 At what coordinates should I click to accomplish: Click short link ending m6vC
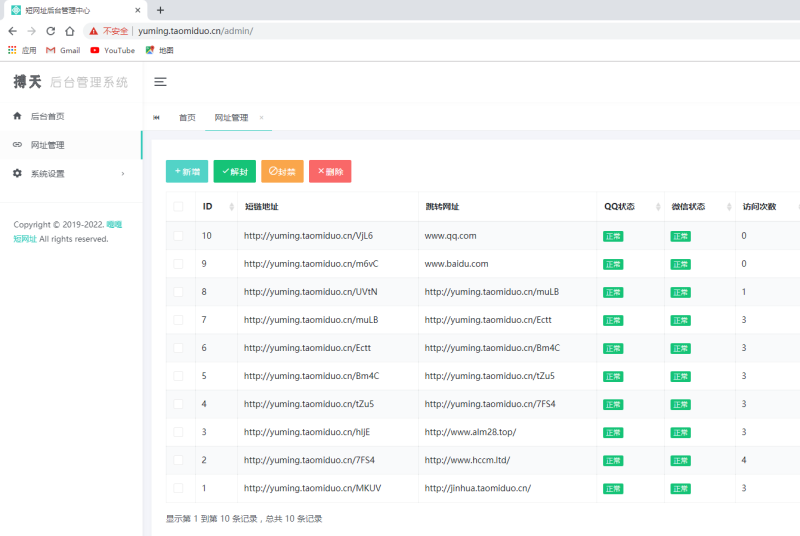[x=311, y=264]
